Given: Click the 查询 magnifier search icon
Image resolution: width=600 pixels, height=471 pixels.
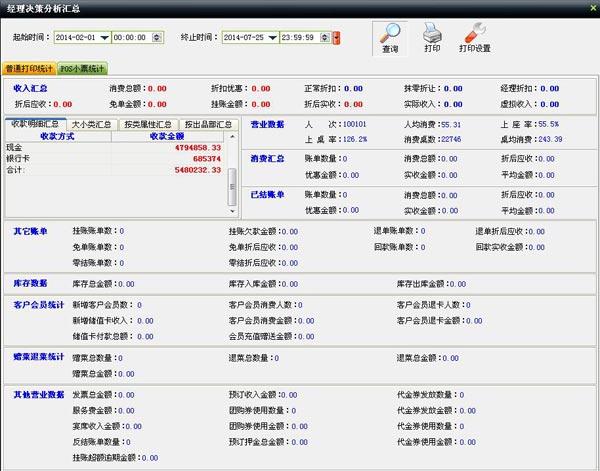Looking at the screenshot, I should pyautogui.click(x=390, y=37).
